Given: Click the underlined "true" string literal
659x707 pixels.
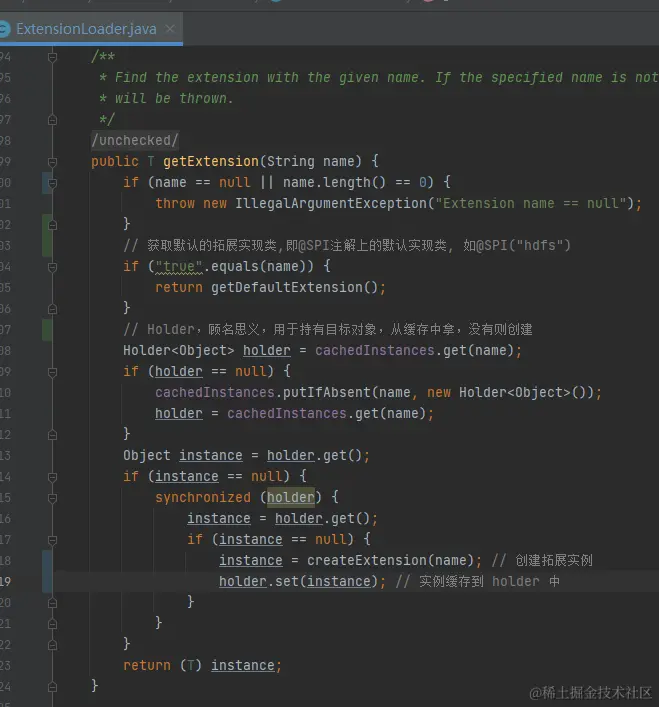Looking at the screenshot, I should 179,266.
